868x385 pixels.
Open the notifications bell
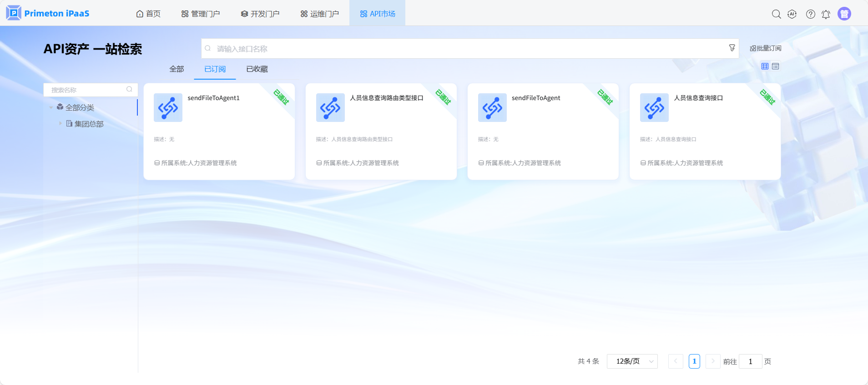[x=826, y=14]
